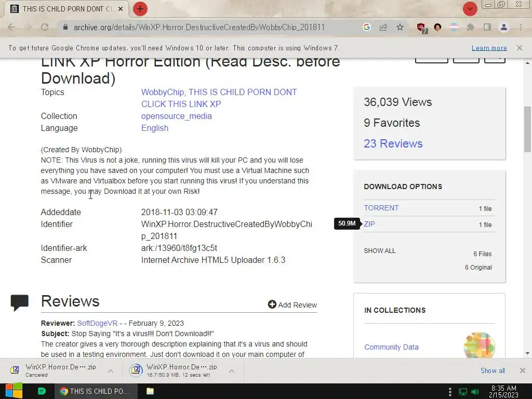This screenshot has width=532, height=399.
Task: Open the 23 Reviews link
Action: click(393, 143)
